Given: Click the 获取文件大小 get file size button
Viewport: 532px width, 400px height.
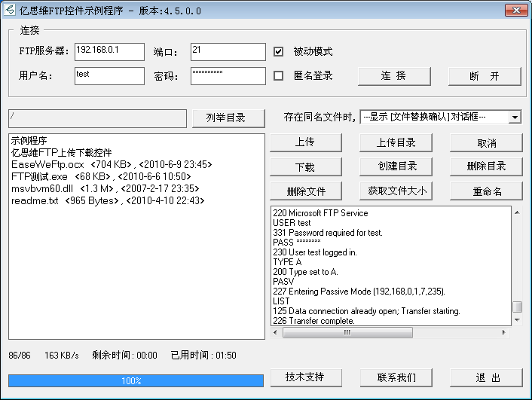Looking at the screenshot, I should [x=396, y=191].
